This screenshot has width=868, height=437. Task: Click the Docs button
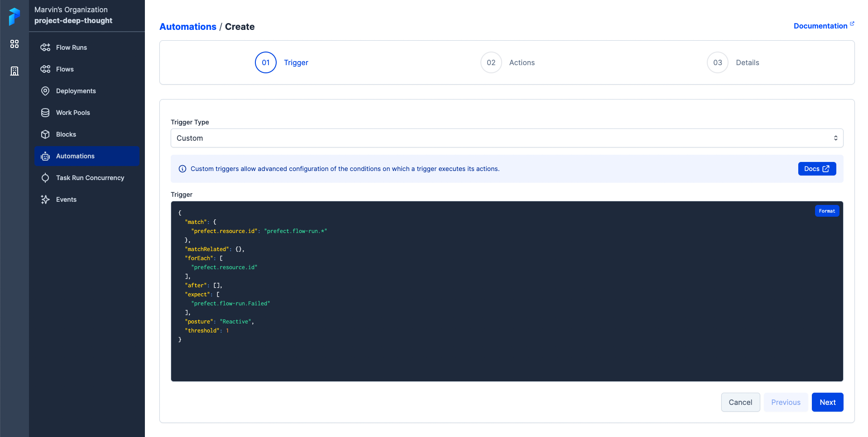pos(817,169)
